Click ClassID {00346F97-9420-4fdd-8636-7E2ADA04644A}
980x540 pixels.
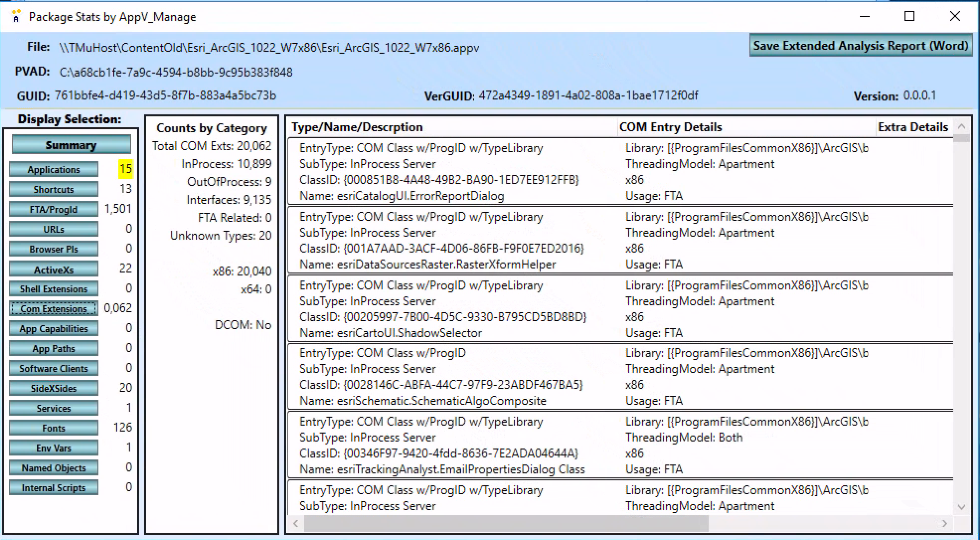(439, 453)
